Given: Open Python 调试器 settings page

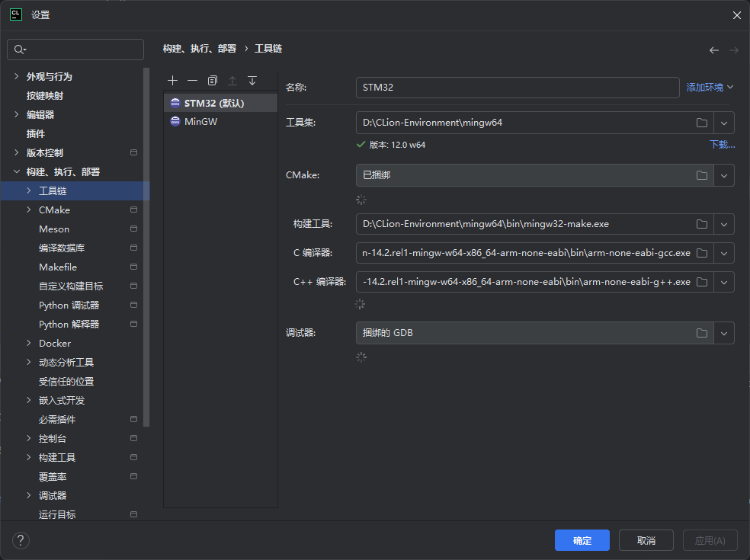Looking at the screenshot, I should point(69,305).
